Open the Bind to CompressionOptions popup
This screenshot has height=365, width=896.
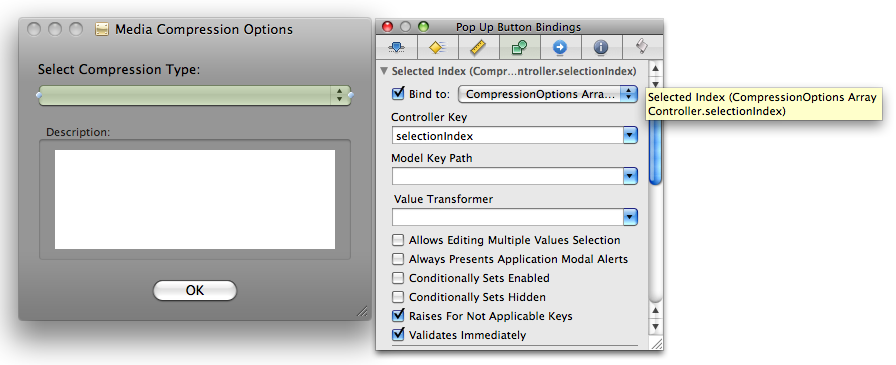548,94
